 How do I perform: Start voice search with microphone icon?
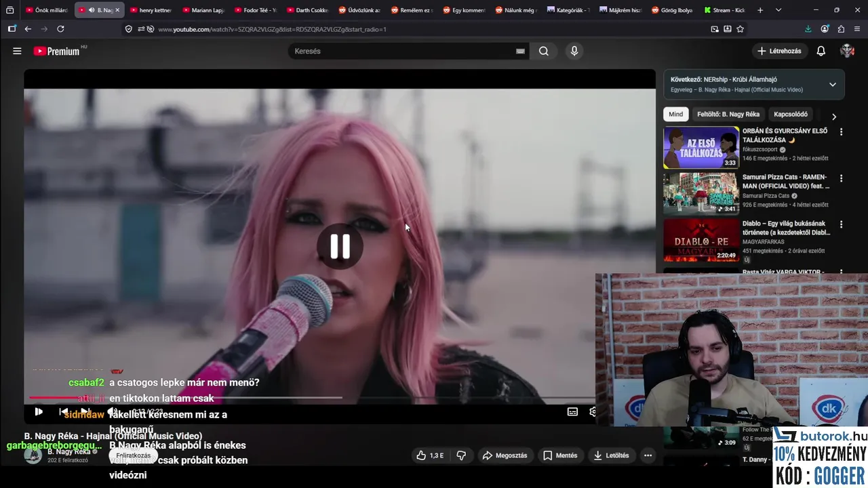(x=574, y=51)
